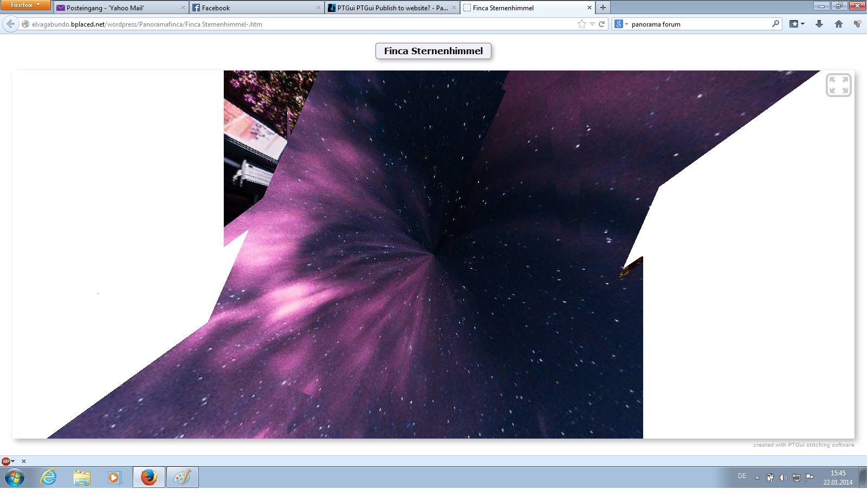Click the Finca Sternenhimmel title button
Screen dimensions: 868x502
pyautogui.click(x=433, y=51)
